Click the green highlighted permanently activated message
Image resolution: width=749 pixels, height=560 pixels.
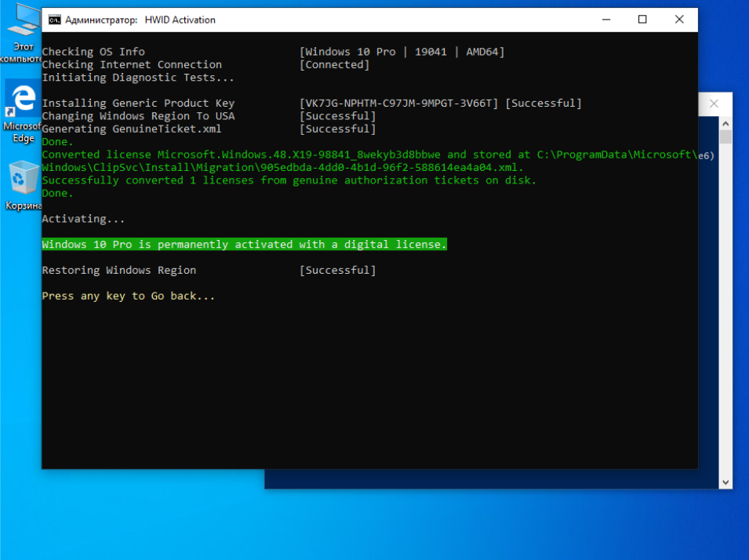pyautogui.click(x=244, y=245)
